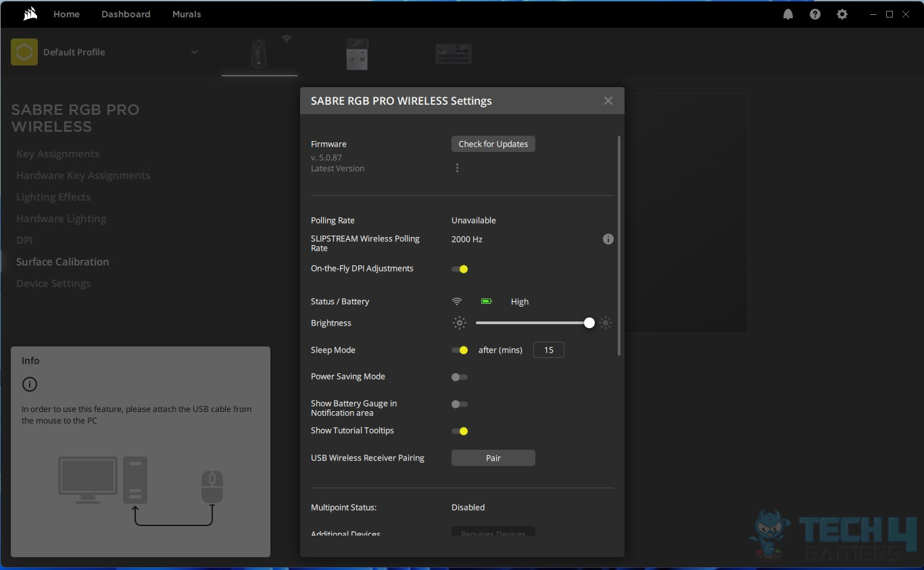
Task: Click Check for Updates button
Action: (493, 144)
